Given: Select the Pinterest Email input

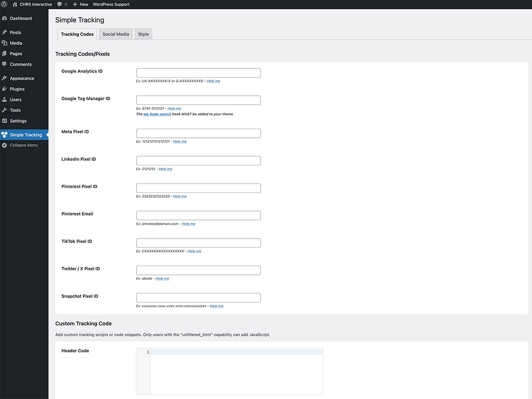Looking at the screenshot, I should (198, 215).
